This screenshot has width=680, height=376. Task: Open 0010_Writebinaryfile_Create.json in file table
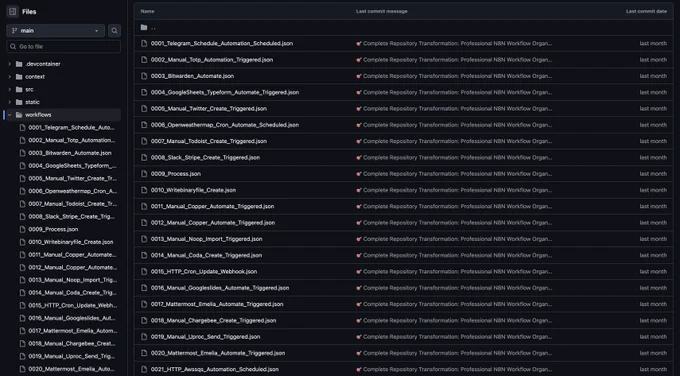193,190
